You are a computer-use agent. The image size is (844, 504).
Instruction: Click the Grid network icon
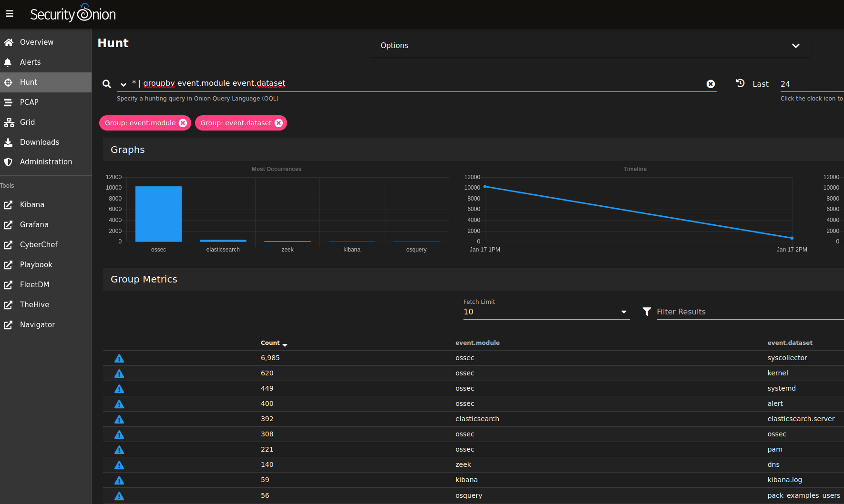pyautogui.click(x=9, y=122)
